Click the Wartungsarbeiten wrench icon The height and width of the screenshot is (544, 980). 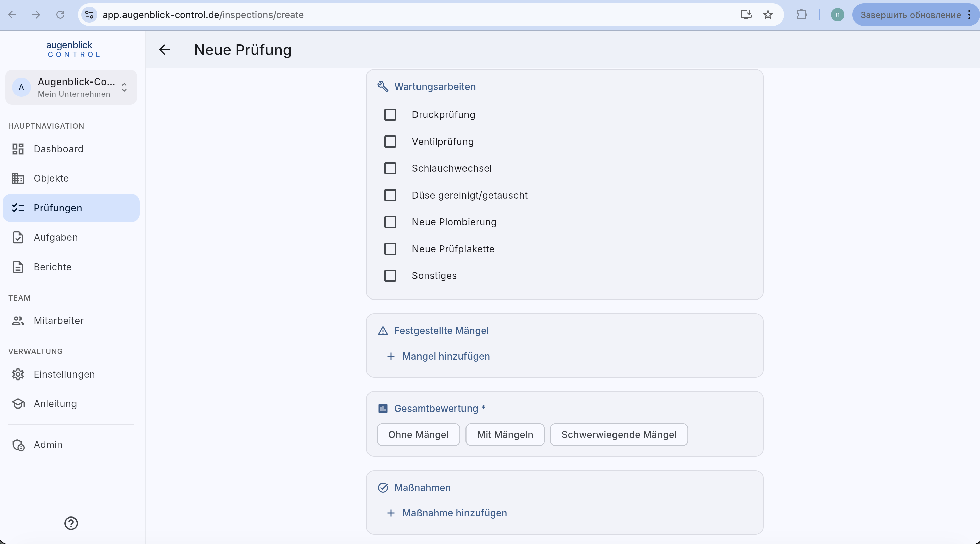tap(383, 87)
